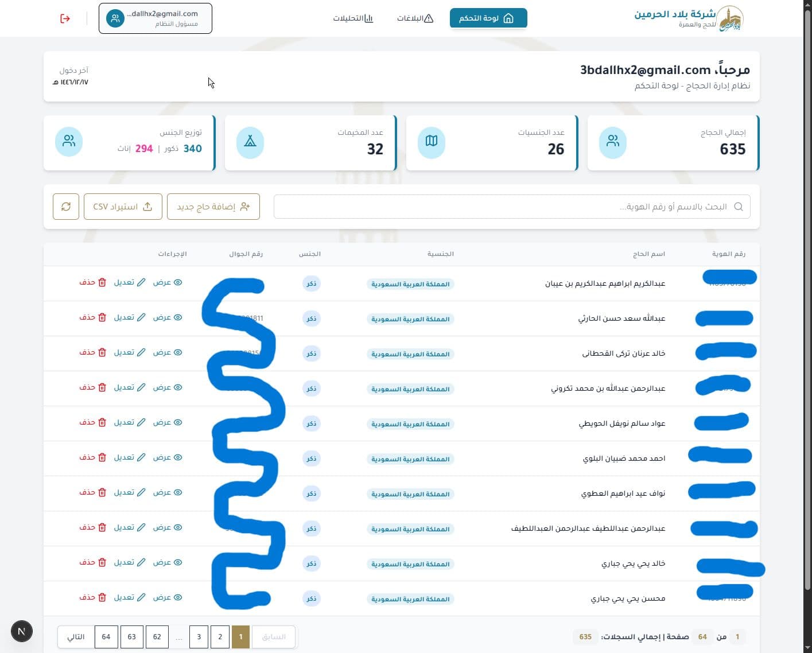
Task: Click the map icon in nationalities card
Action: click(x=432, y=141)
